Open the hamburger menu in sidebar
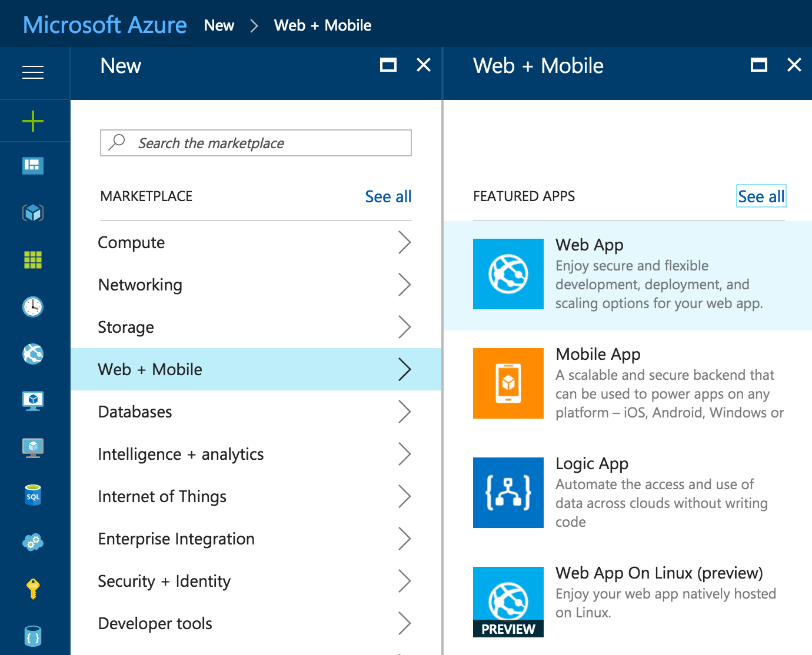This screenshot has height=655, width=812. (33, 72)
